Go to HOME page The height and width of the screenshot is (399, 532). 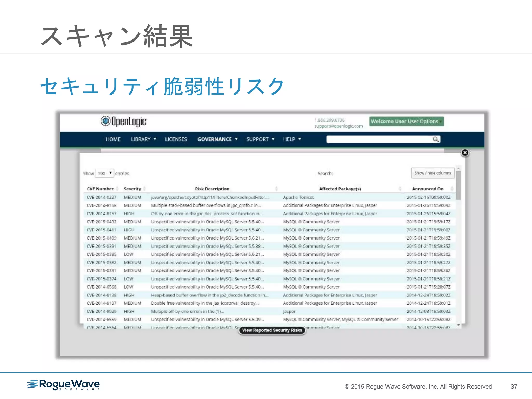click(113, 139)
